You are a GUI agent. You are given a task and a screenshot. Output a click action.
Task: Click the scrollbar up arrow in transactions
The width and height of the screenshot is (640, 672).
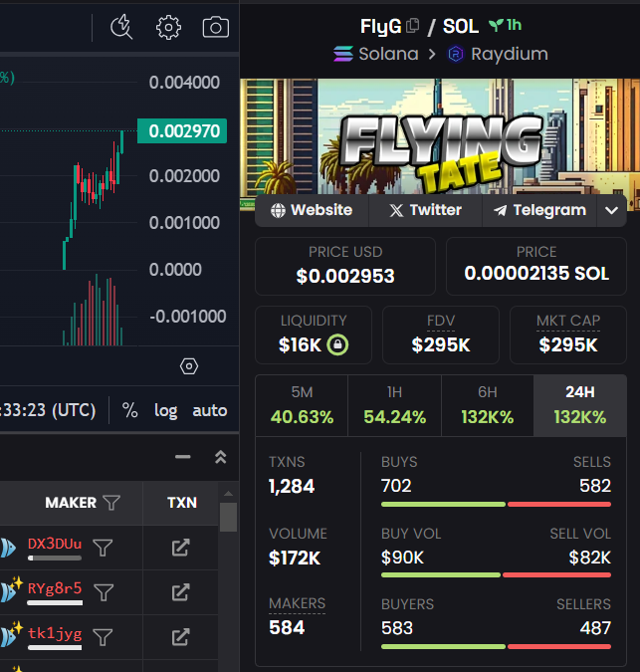[228, 494]
